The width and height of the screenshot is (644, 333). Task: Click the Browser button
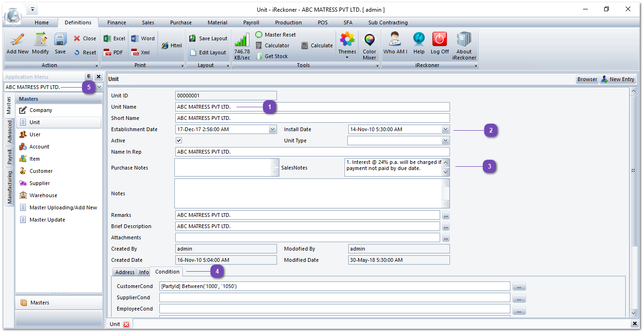click(x=587, y=79)
